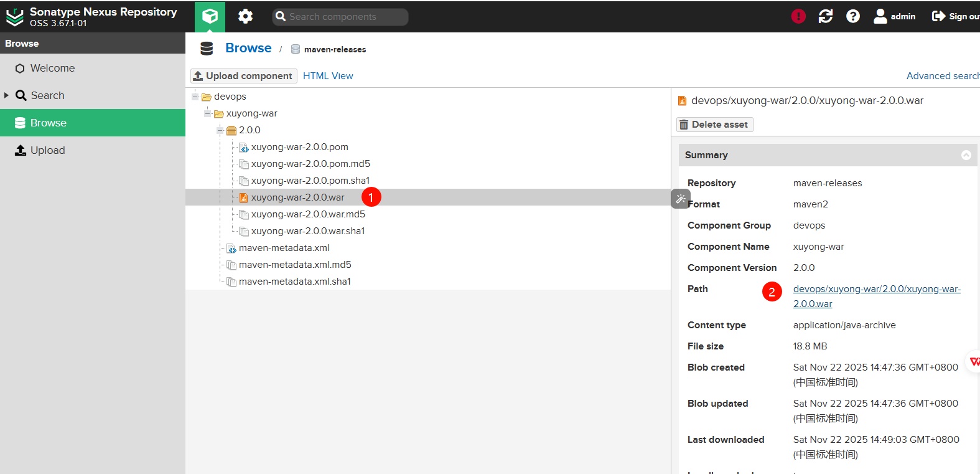
Task: Open Upload in the sidebar menu
Action: click(47, 151)
